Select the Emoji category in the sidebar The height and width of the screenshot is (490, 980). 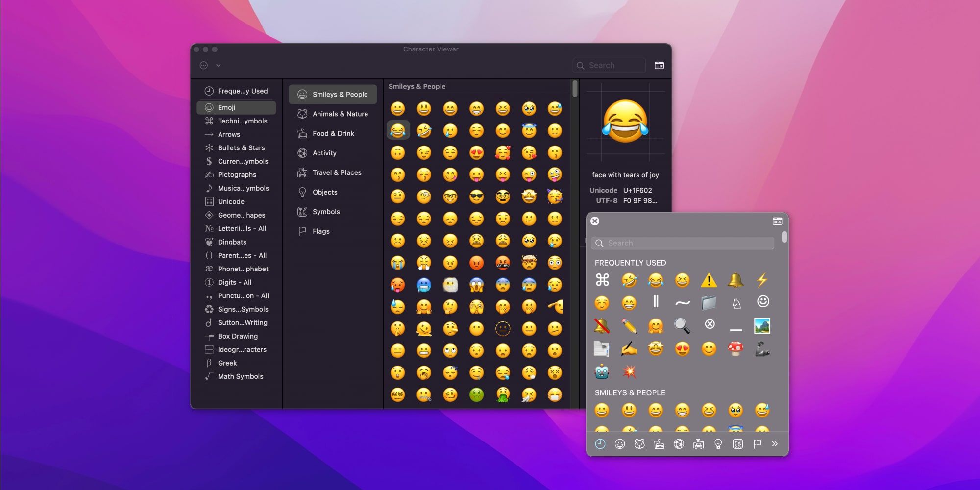tap(236, 107)
